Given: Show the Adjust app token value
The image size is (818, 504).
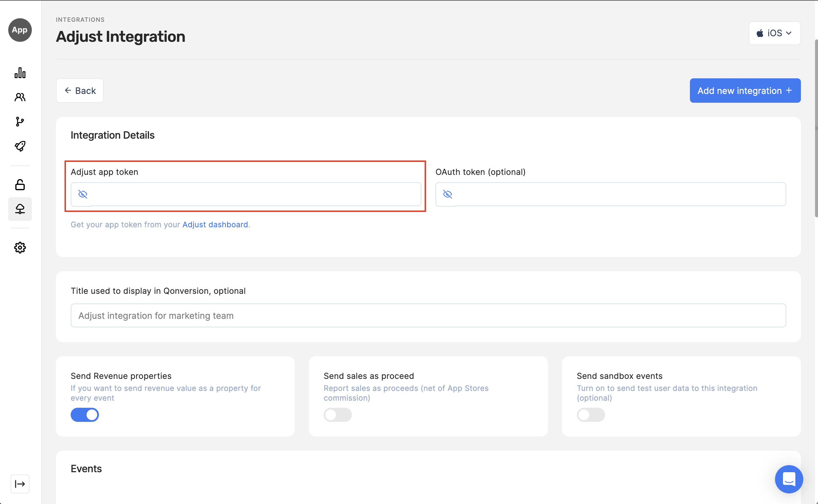Looking at the screenshot, I should (83, 194).
